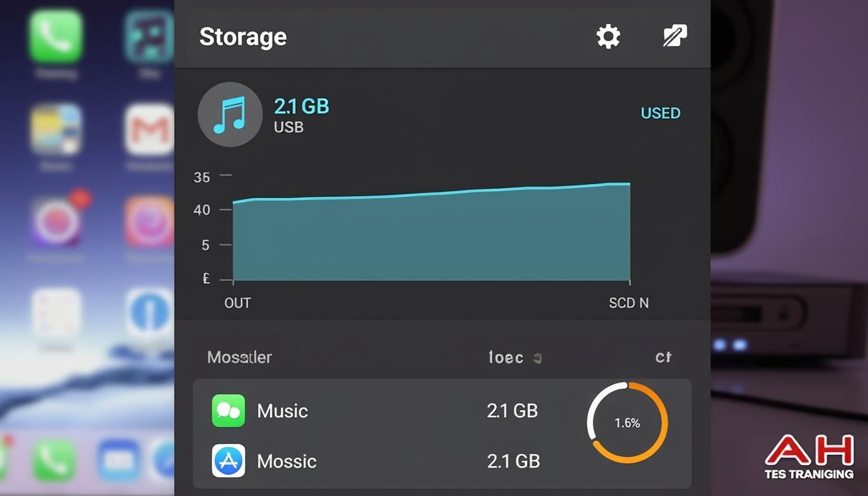This screenshot has width=868, height=496.
Task: Expand the cf column options
Action: click(665, 357)
